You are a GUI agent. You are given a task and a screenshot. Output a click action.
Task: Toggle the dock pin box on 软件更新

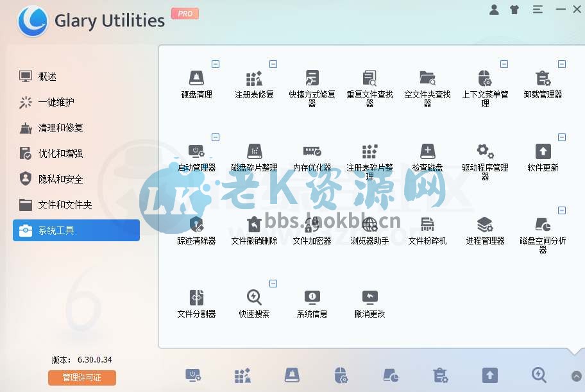tap(562, 137)
